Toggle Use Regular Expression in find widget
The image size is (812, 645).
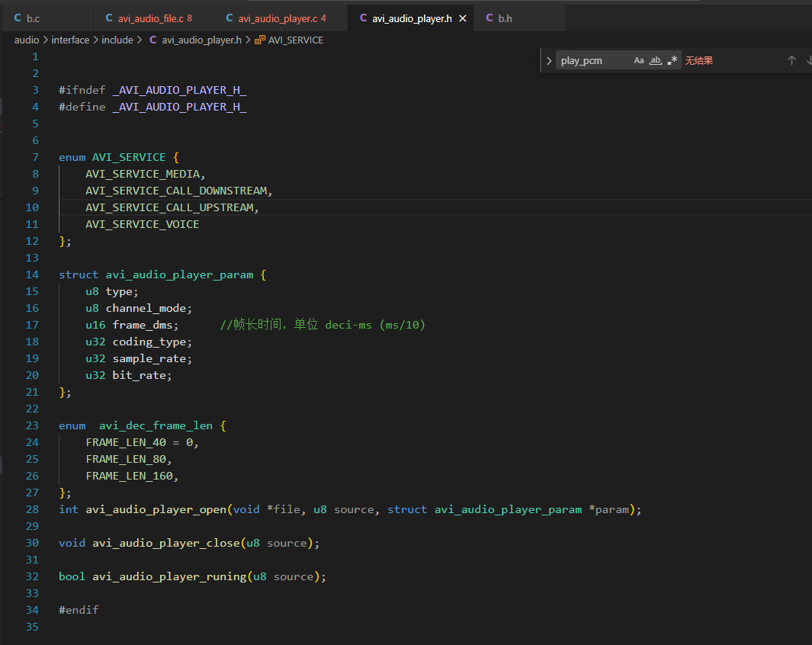tap(672, 60)
